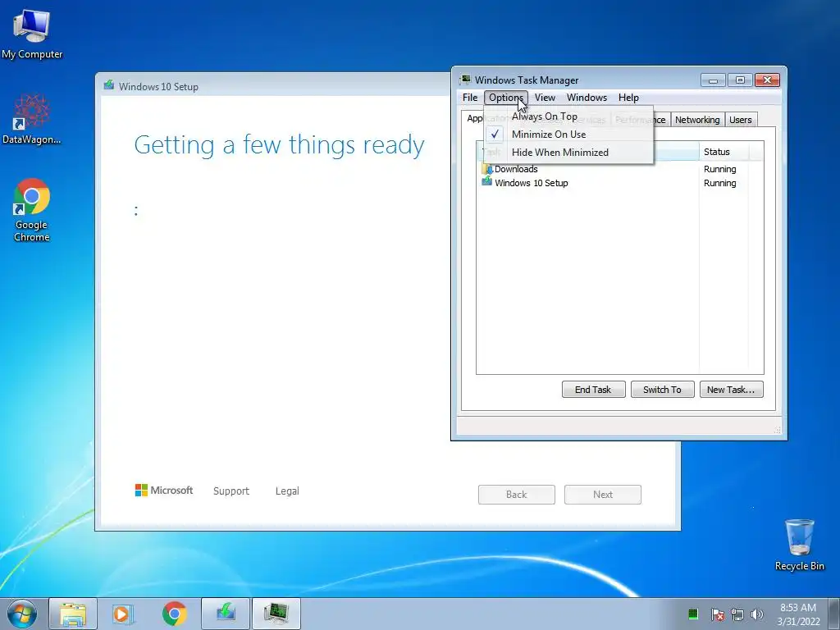The width and height of the screenshot is (840, 630).
Task: Click the Switch To button
Action: point(662,390)
